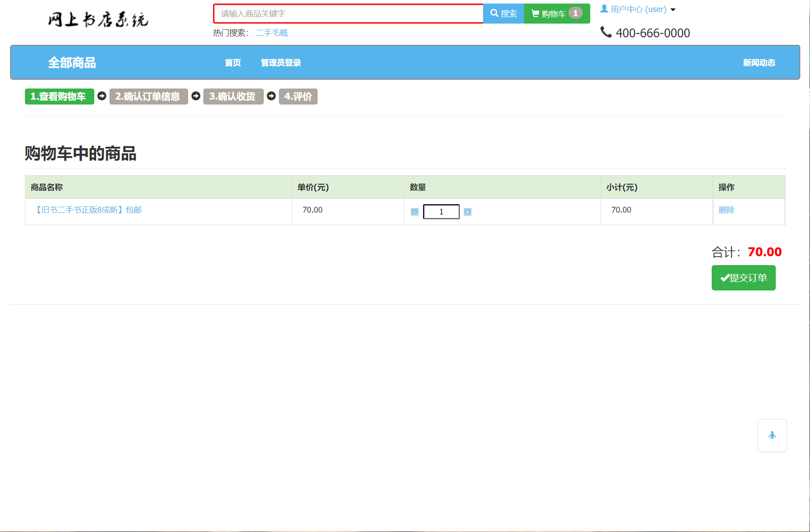Click the minus icon to decrease quantity

pos(415,212)
